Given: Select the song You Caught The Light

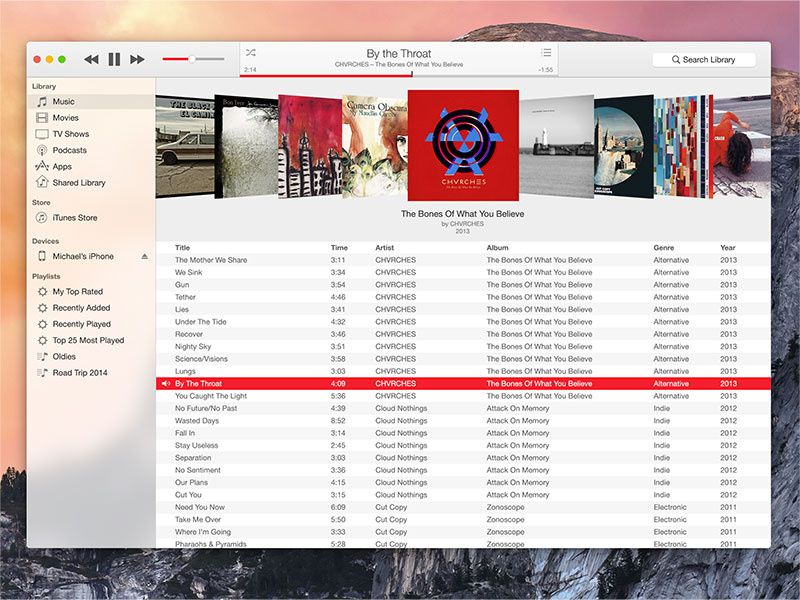Looking at the screenshot, I should [463, 396].
